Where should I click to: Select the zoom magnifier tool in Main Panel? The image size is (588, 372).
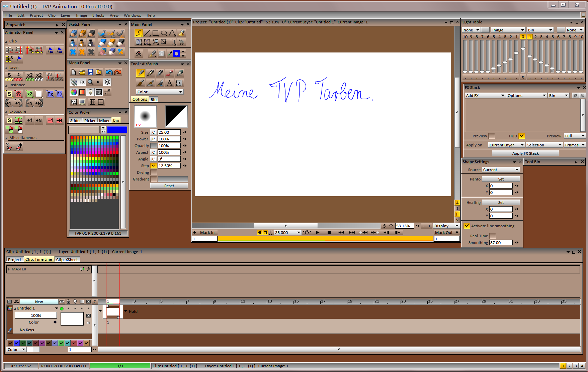click(x=156, y=42)
